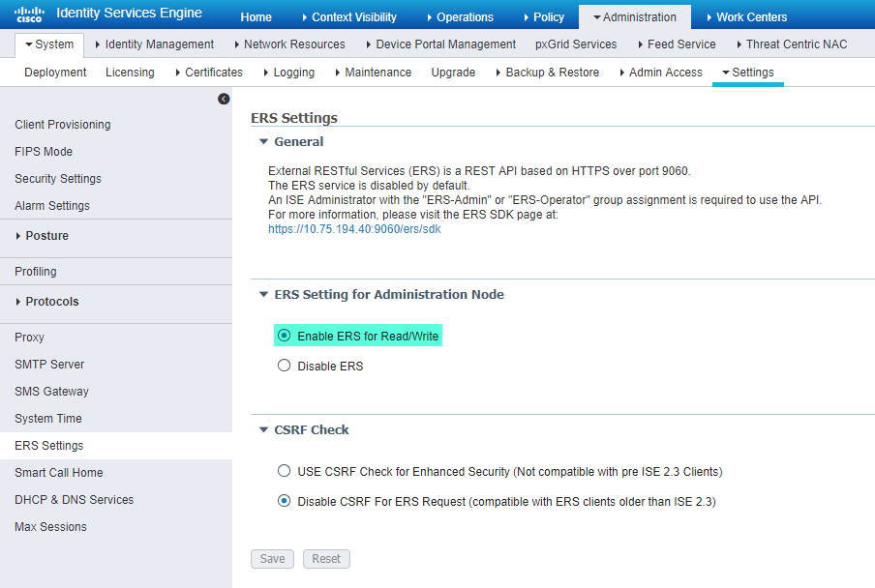
Task: Open pxGrid Services tab
Action: pos(576,44)
